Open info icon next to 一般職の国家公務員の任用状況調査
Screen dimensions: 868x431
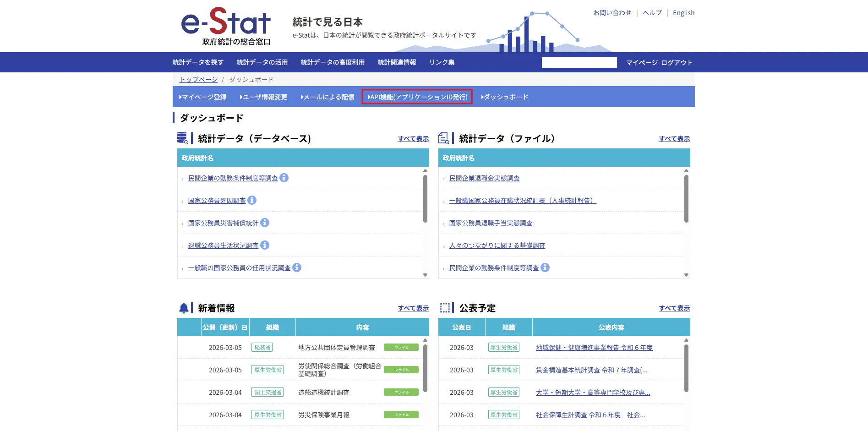click(x=297, y=267)
